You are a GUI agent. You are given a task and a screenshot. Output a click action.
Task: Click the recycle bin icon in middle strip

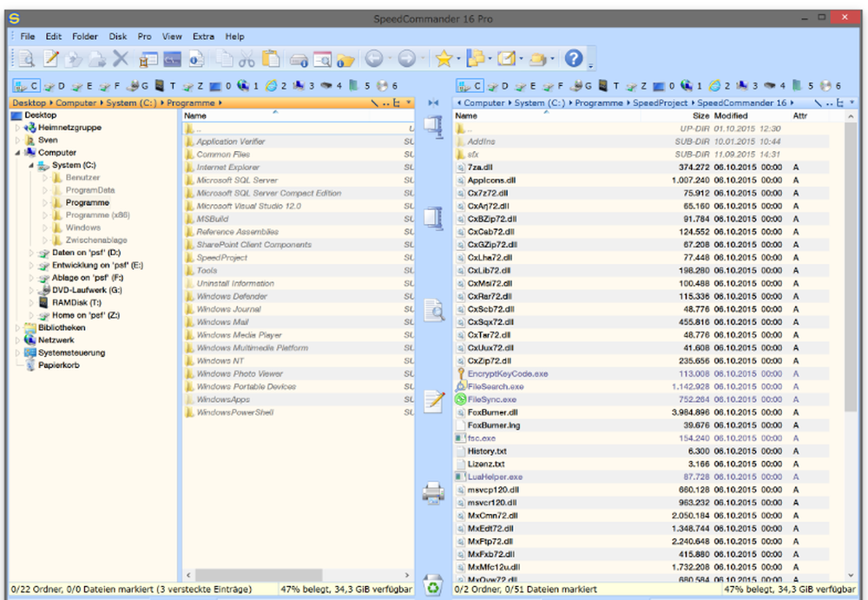(x=433, y=585)
